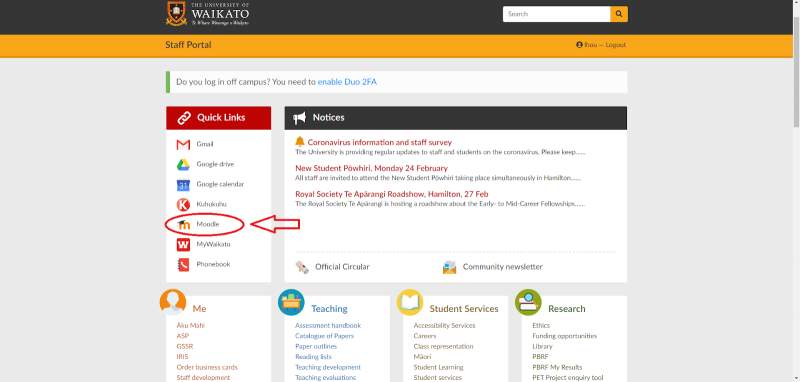This screenshot has height=382, width=800.
Task: Open Ethics link under Research
Action: tap(541, 325)
